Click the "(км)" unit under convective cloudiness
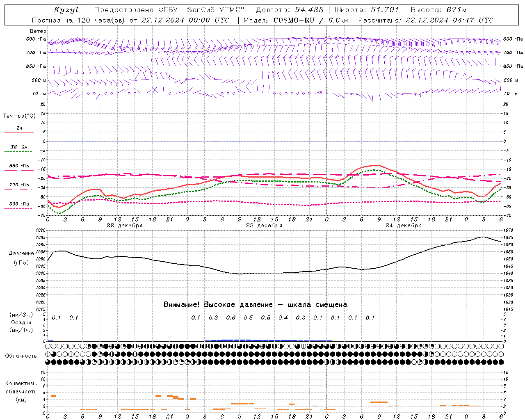This screenshot has height=420, width=525. point(21,399)
